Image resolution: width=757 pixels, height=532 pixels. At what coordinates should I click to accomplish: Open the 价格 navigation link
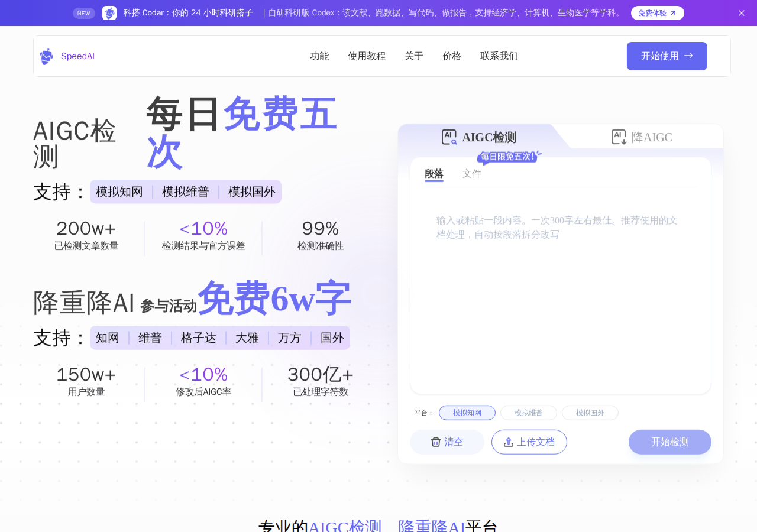(x=452, y=56)
